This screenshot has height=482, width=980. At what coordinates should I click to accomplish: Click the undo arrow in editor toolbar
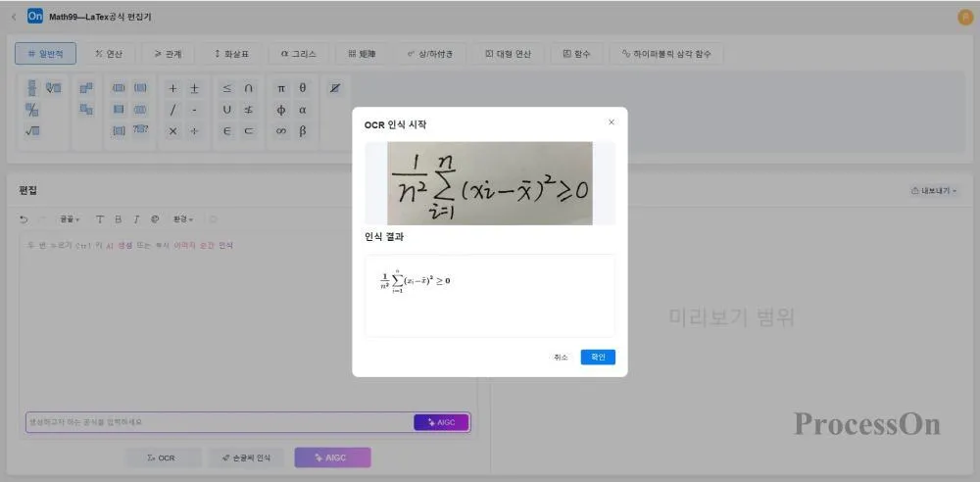point(24,218)
